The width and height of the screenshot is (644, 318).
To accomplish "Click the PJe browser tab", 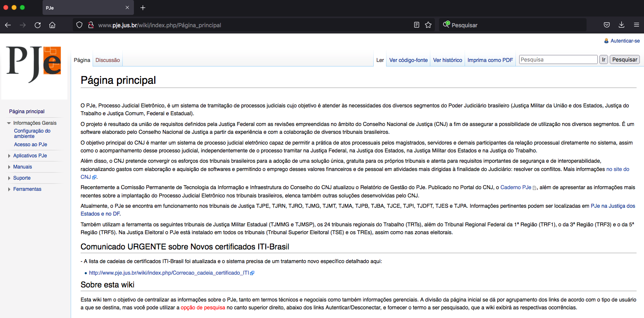I will 88,8.
